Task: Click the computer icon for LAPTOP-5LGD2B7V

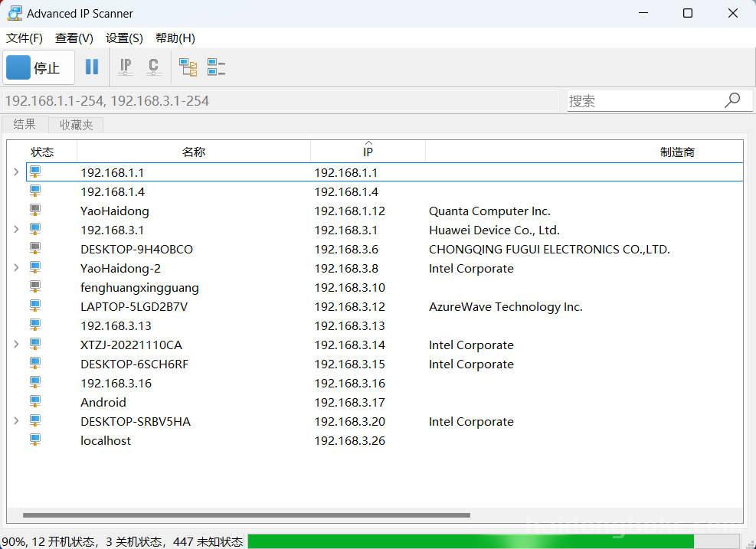Action: click(x=35, y=306)
